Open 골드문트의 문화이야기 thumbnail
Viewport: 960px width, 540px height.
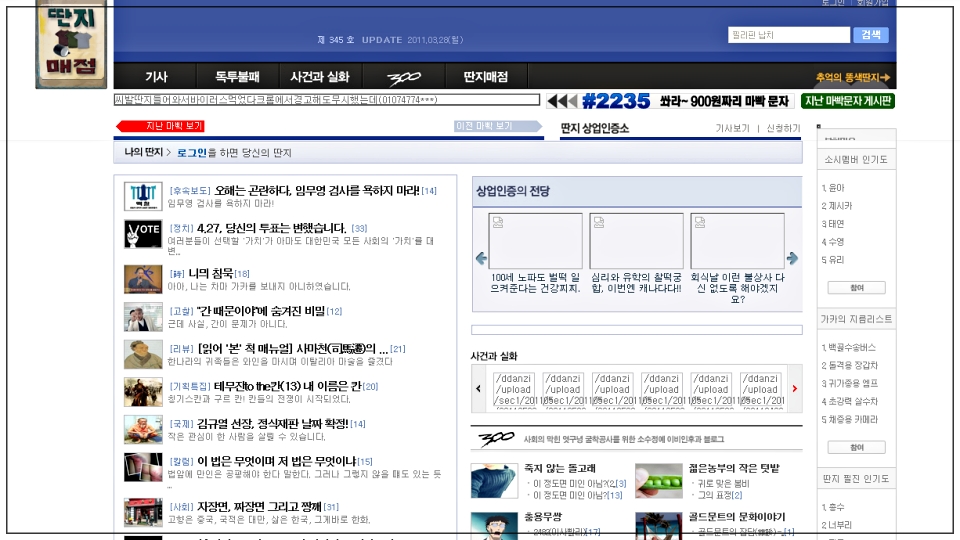659,526
